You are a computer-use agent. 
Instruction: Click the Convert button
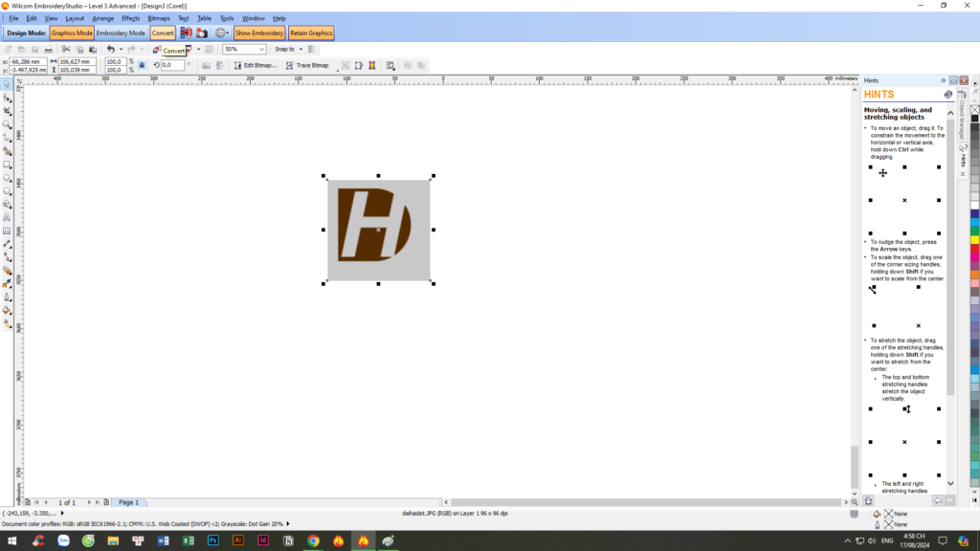click(163, 33)
